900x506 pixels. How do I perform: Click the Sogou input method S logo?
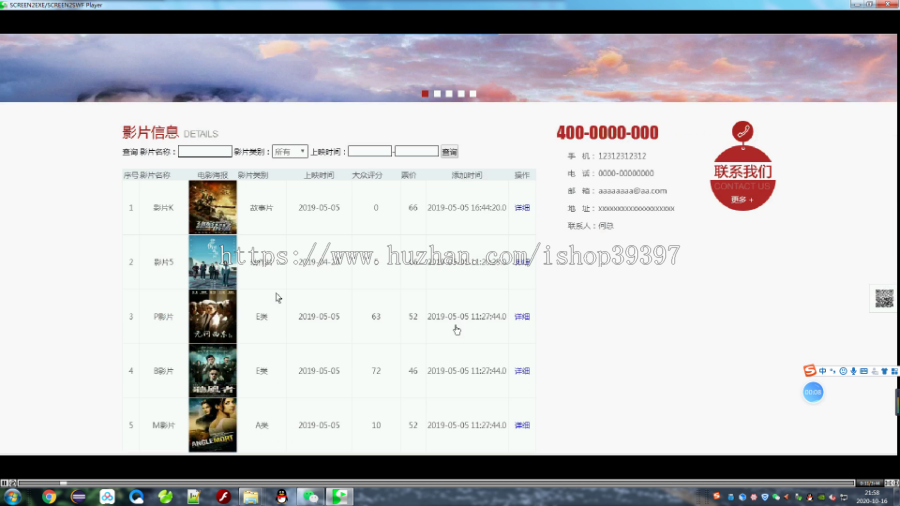tap(809, 371)
